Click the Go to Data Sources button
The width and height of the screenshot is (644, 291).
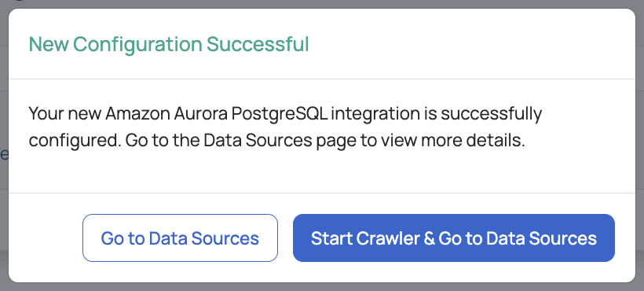pos(180,238)
